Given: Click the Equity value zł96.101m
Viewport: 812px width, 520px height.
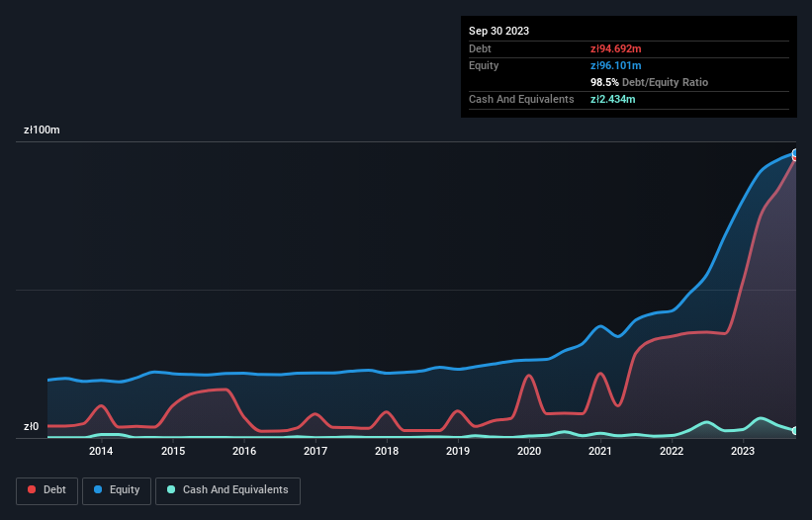Looking at the screenshot, I should [616, 65].
